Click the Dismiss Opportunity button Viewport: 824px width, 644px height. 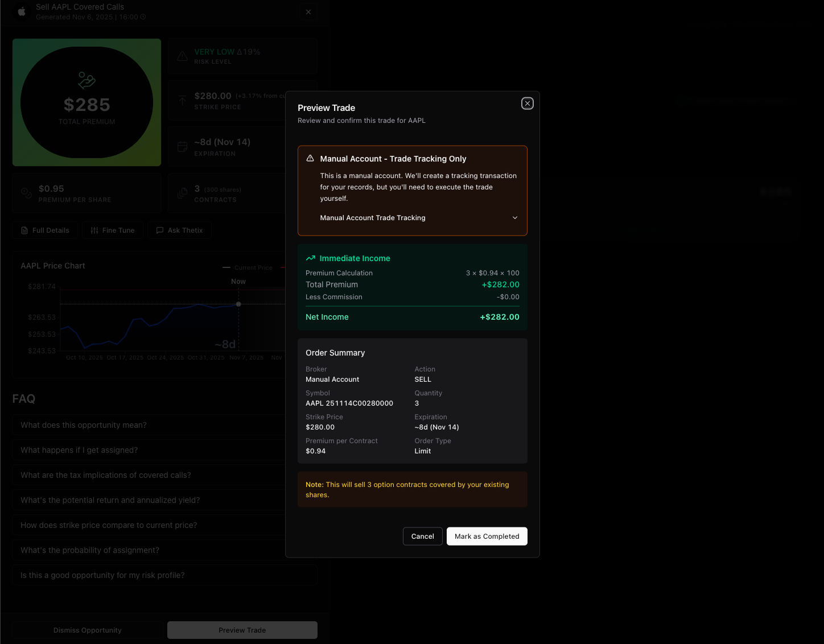[x=88, y=630]
